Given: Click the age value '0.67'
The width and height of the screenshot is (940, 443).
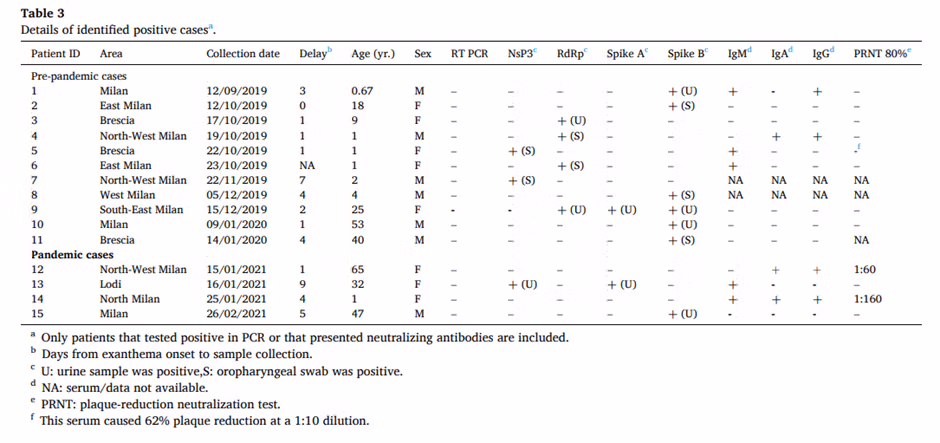Looking at the screenshot, I should (362, 91).
